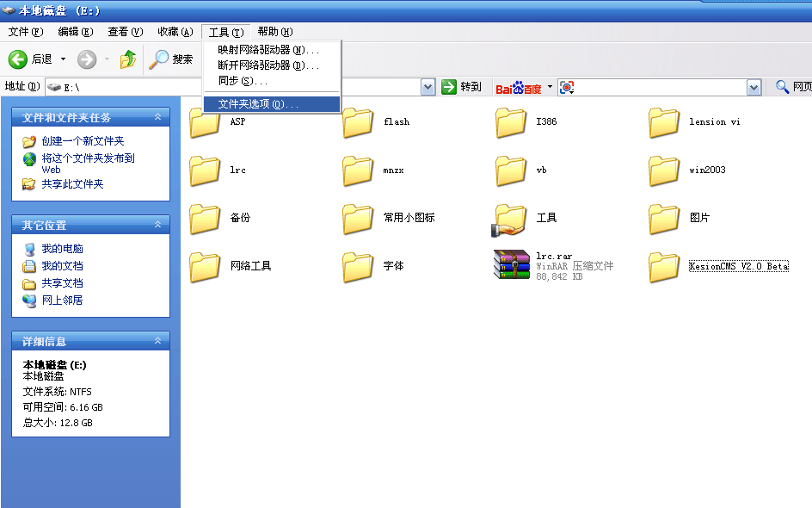Expand the Baidu search box dropdown
This screenshot has width=812, height=508.
pos(754,87)
